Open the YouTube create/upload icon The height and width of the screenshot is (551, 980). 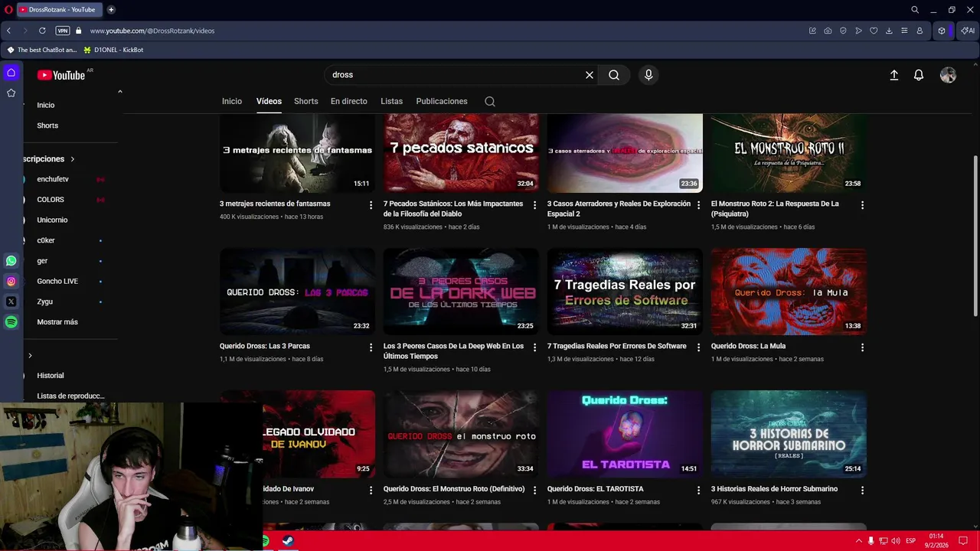[x=893, y=75]
